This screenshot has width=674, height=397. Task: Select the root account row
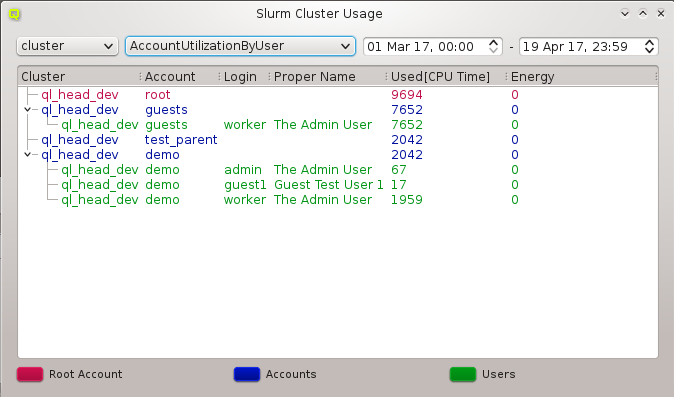pos(338,95)
